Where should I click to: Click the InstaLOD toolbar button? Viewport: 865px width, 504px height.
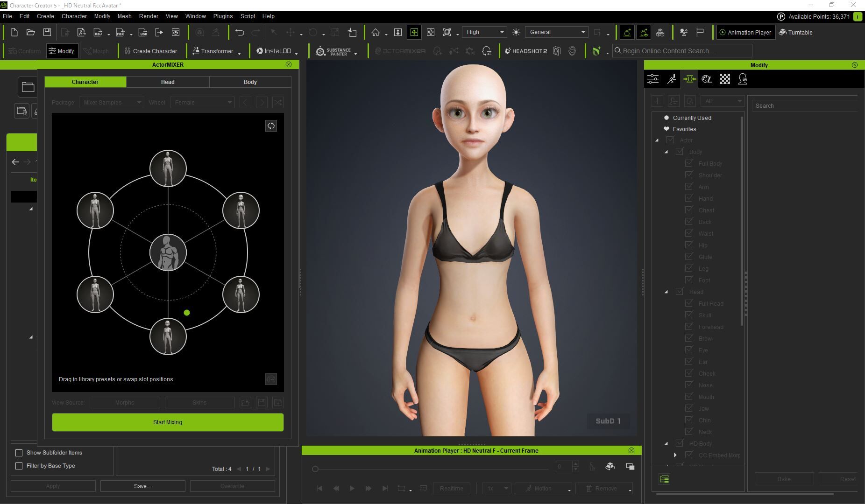point(274,51)
